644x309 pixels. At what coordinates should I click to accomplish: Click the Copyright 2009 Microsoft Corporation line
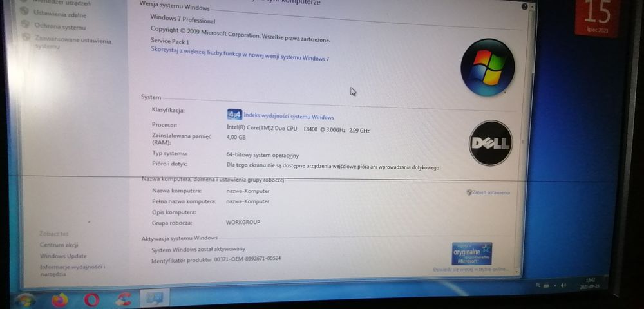click(x=240, y=35)
